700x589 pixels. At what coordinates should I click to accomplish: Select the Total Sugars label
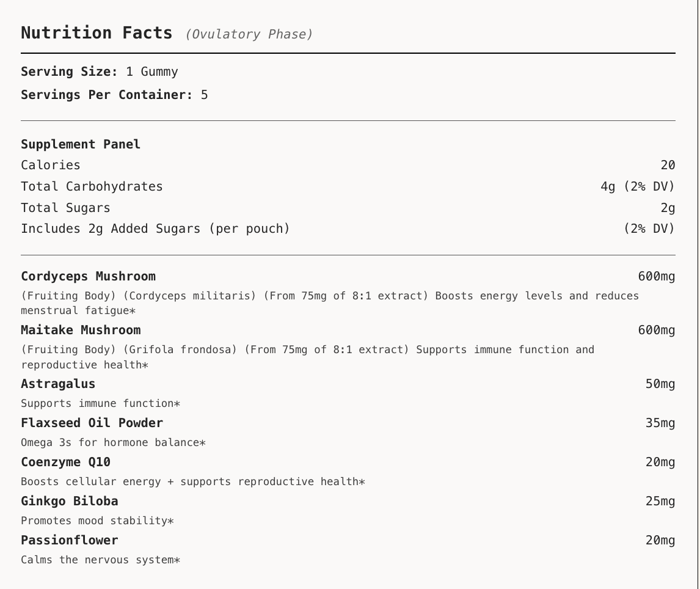coord(65,208)
